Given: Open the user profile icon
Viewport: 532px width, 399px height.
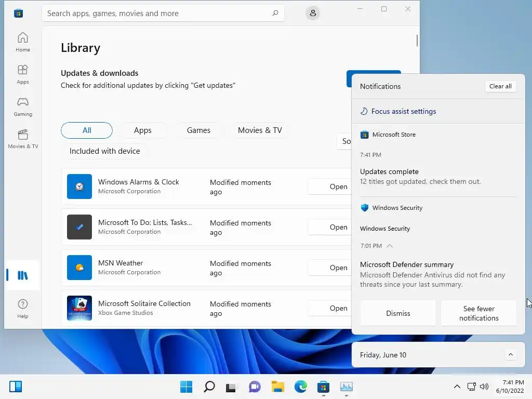Looking at the screenshot, I should [312, 13].
